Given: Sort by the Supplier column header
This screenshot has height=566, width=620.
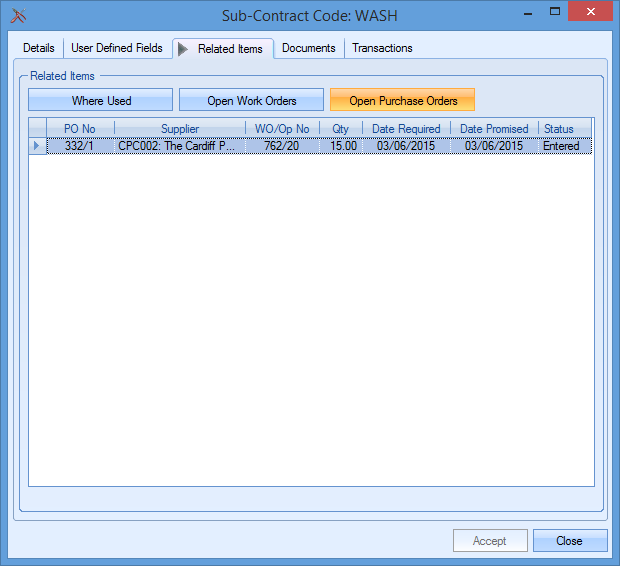Looking at the screenshot, I should pyautogui.click(x=180, y=129).
